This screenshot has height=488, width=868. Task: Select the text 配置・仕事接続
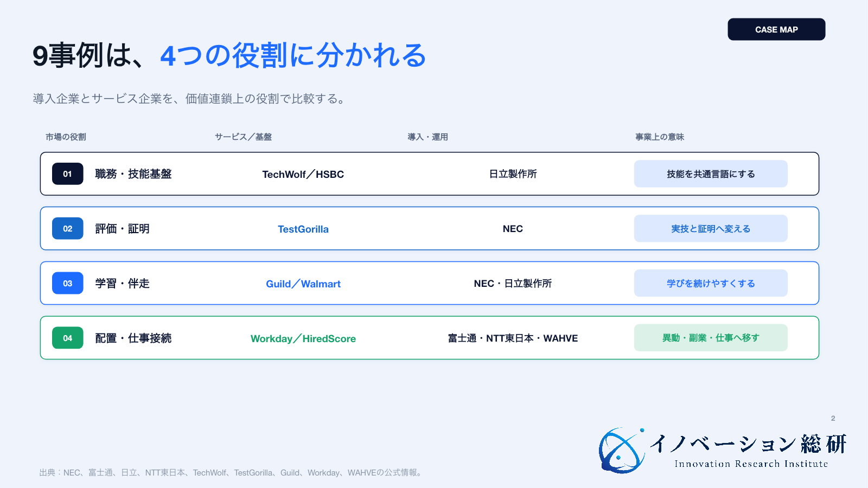point(133,338)
